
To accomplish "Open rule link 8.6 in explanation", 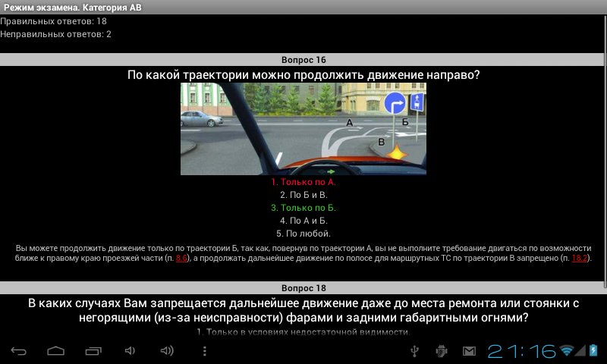I will 181,258.
